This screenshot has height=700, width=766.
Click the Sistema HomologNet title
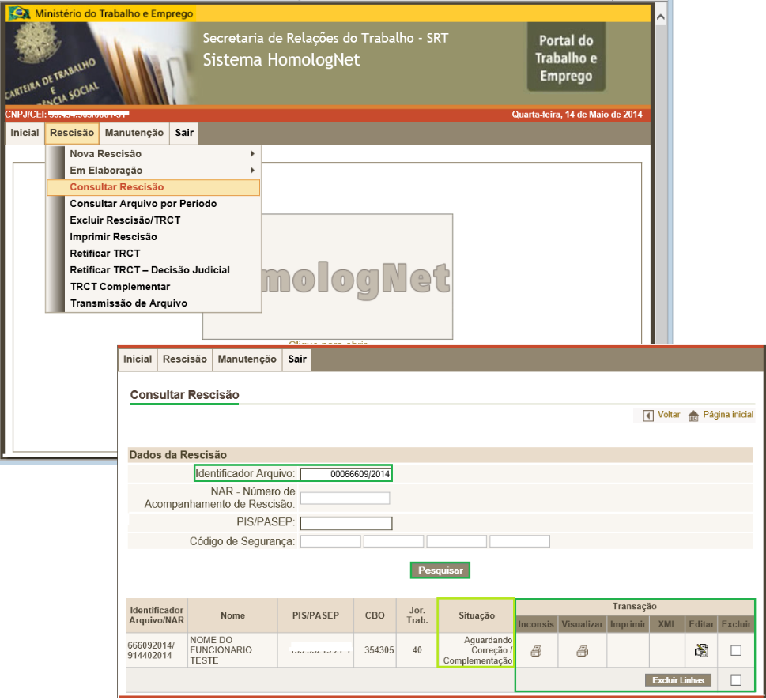281,60
